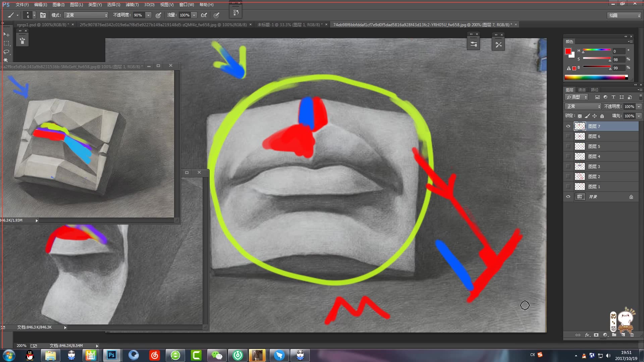Switch to the 通道 tab
This screenshot has height=362, width=644.
point(582,90)
